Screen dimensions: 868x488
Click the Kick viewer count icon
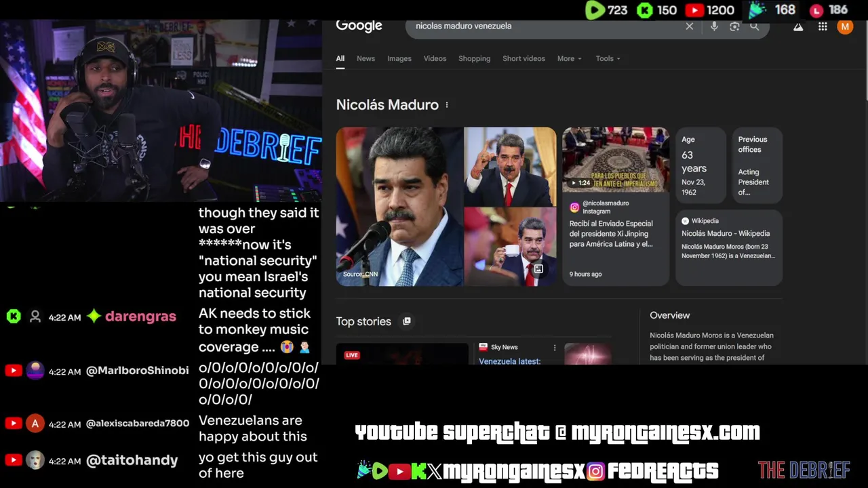tap(645, 10)
